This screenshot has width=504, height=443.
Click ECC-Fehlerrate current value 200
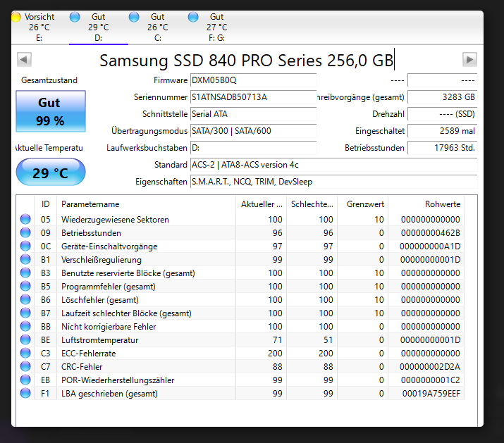[x=275, y=354]
